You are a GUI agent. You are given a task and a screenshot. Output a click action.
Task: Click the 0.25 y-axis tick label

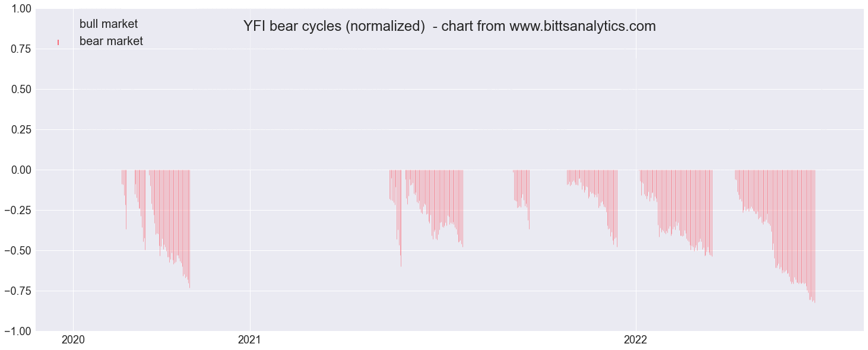coord(21,130)
